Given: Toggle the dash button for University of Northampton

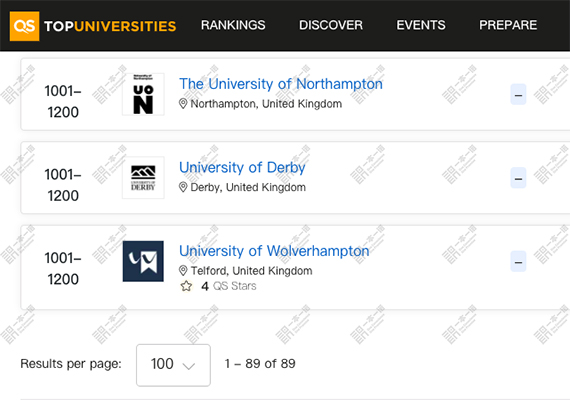Looking at the screenshot, I should 518,94.
